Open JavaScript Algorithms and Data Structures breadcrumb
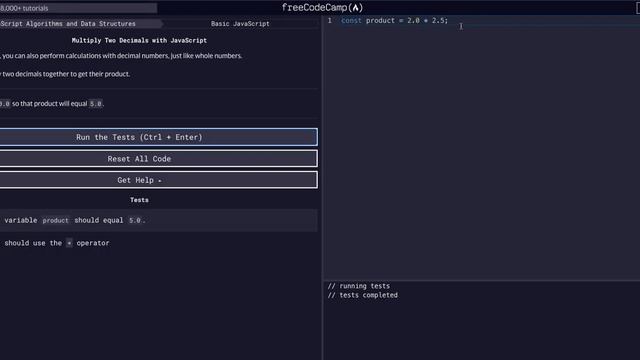The image size is (640, 360). click(68, 24)
